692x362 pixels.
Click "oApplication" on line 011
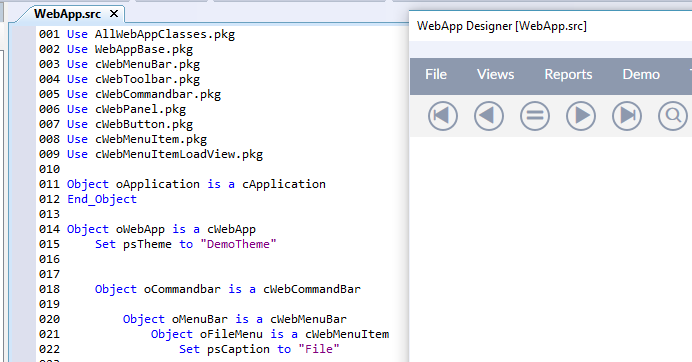point(158,184)
